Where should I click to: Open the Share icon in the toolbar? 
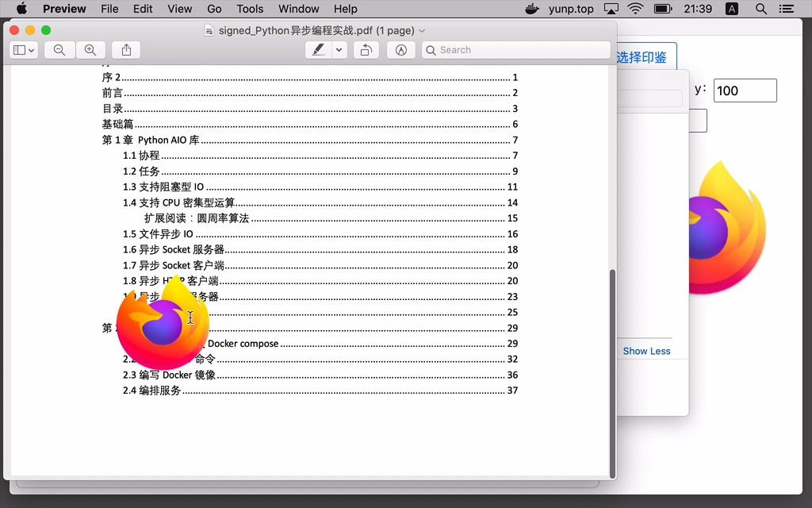pos(126,50)
